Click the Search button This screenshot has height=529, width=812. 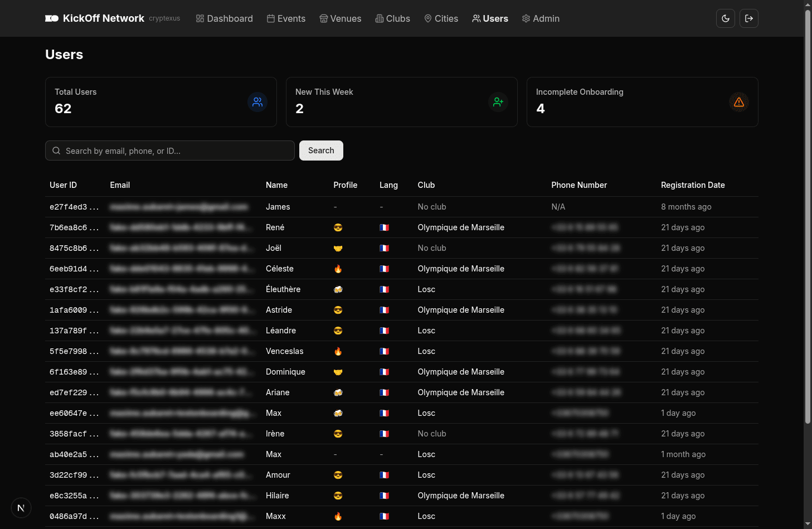pyautogui.click(x=321, y=151)
